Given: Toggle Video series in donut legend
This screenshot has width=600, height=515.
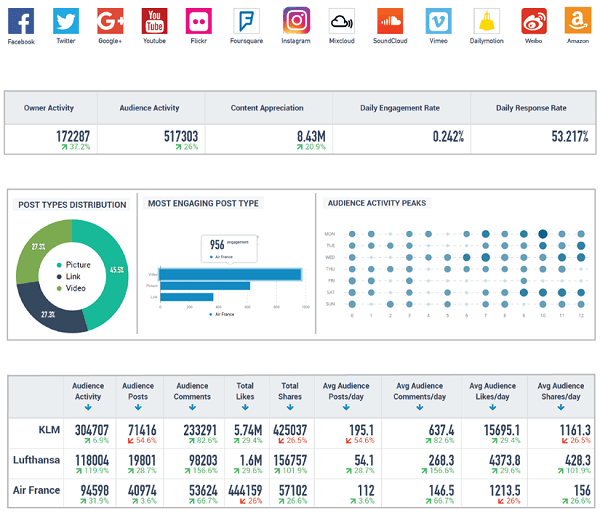Looking at the screenshot, I should point(71,288).
